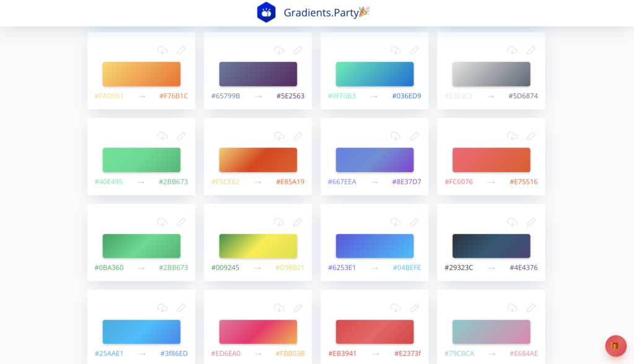Download the #FAD961 to #F76B1C gradient
634x364 pixels.
click(162, 50)
